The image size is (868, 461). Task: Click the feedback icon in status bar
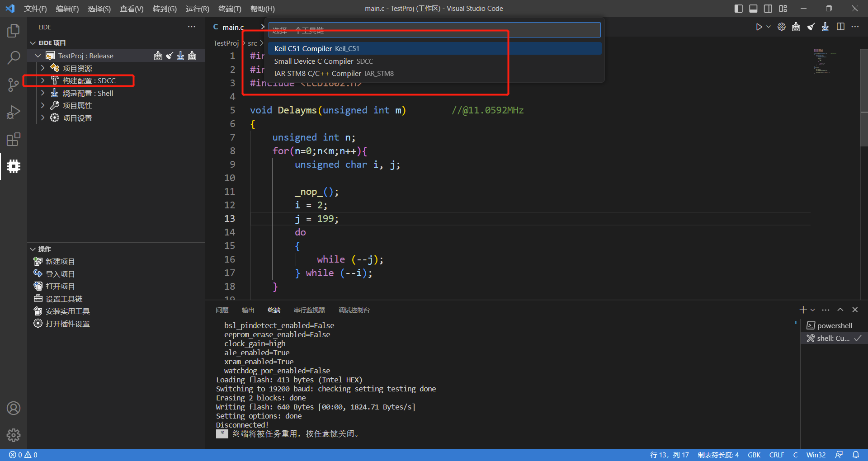[x=839, y=455]
